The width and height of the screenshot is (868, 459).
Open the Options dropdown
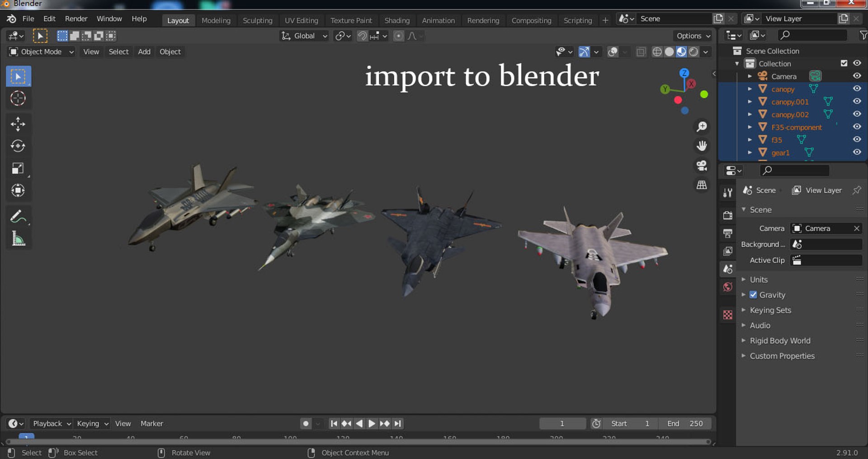tap(693, 36)
